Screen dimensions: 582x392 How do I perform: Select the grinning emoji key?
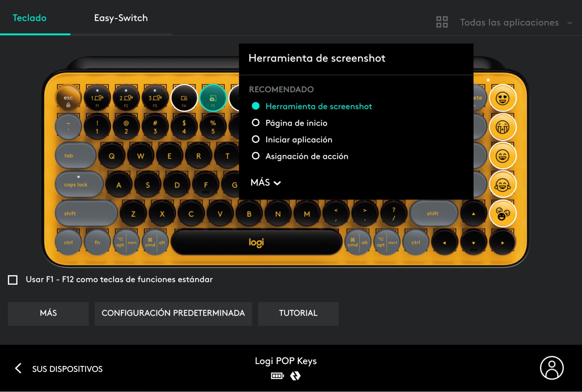coord(502,156)
